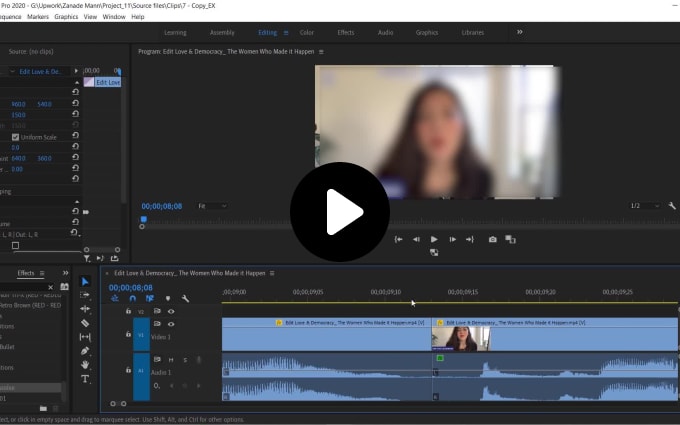The image size is (680, 425).
Task: Open the Timeline panel menu
Action: [272, 273]
